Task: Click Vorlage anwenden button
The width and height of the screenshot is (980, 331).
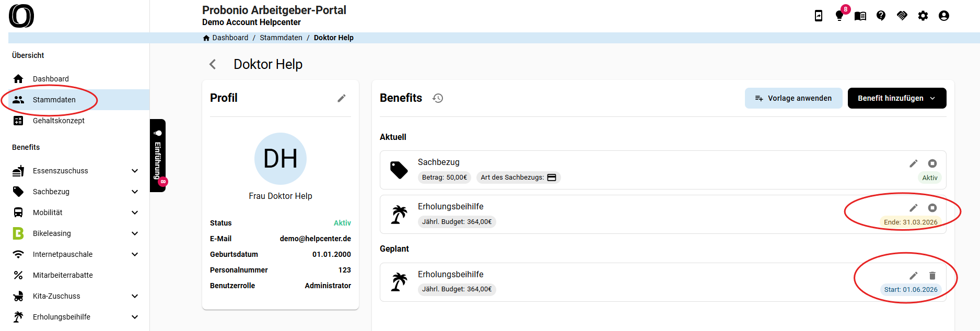Action: (x=794, y=98)
